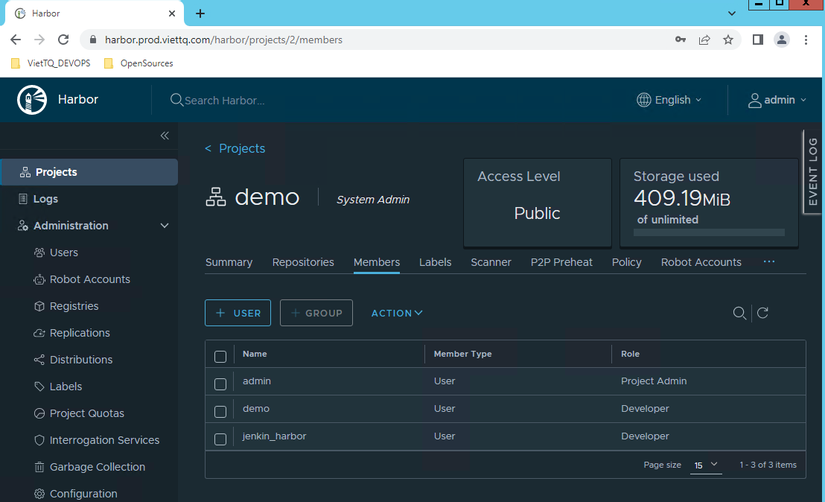The height and width of the screenshot is (502, 825).
Task: Switch to the Repositories tab
Action: coord(303,262)
